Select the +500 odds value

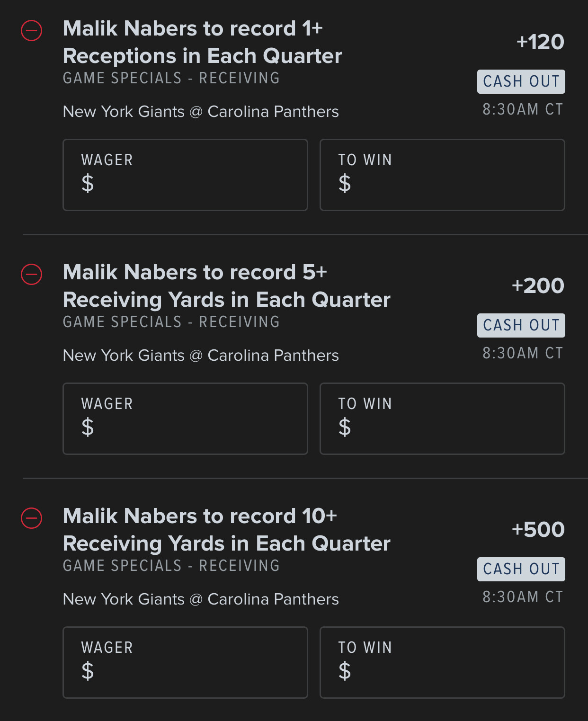(x=538, y=530)
